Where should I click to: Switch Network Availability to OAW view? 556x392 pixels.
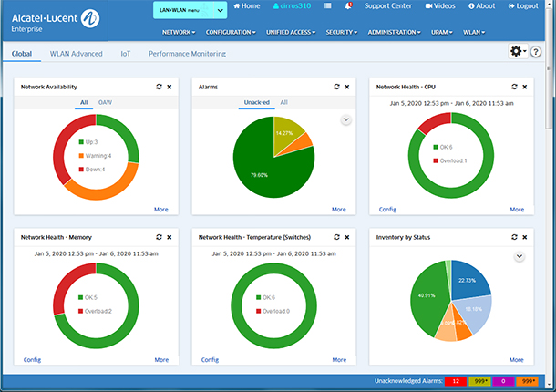pyautogui.click(x=106, y=102)
